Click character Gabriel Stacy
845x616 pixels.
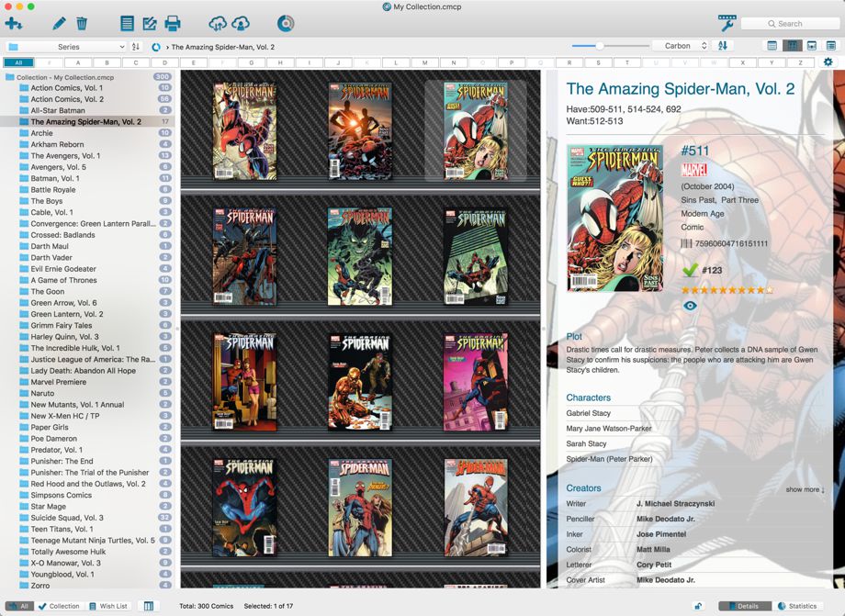(x=588, y=413)
